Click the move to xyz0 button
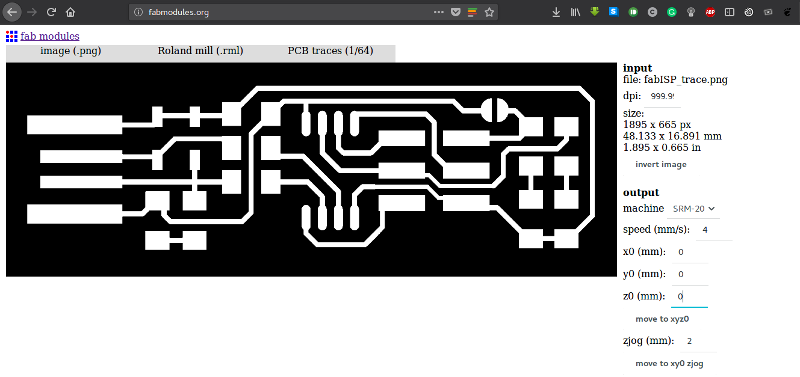The image size is (800, 377). pos(662,319)
